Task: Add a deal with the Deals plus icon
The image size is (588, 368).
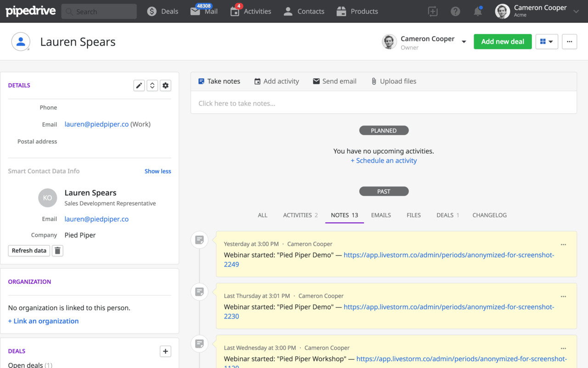Action: 165,351
